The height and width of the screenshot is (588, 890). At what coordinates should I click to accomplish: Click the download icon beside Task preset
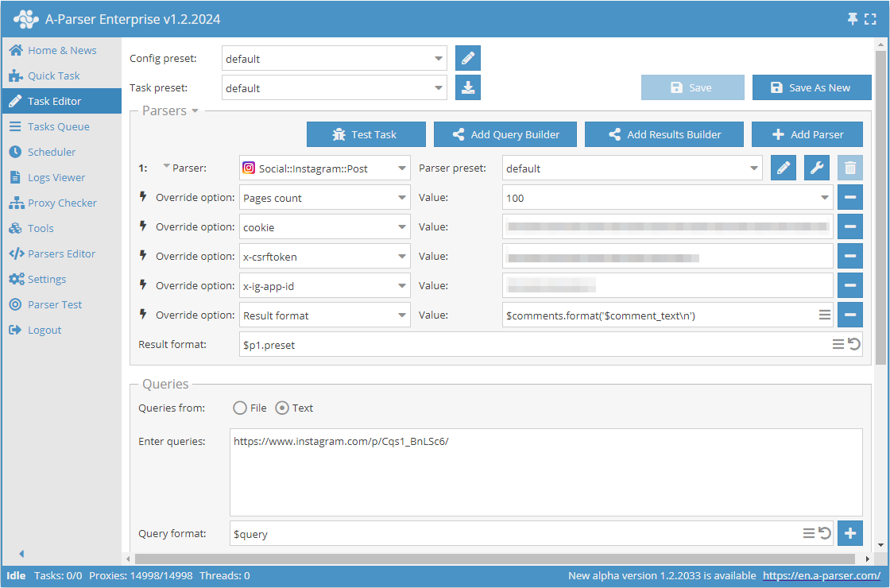click(x=468, y=88)
